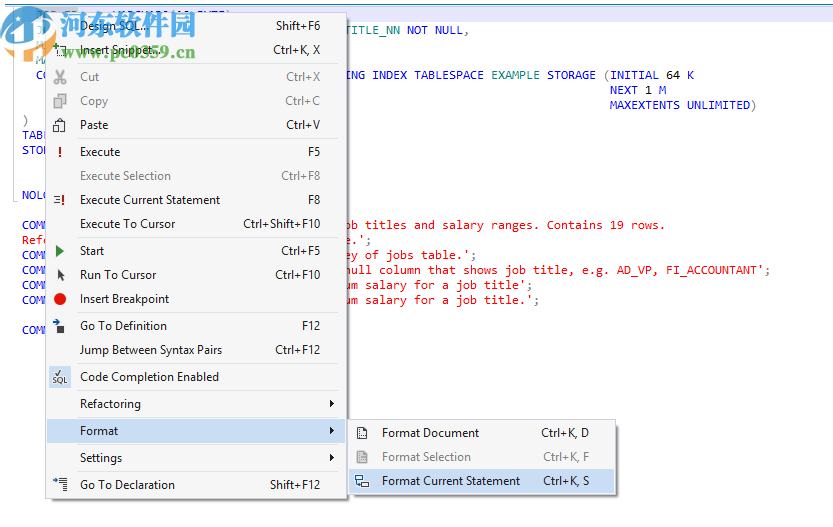Click 'INDEX TABLESPACE EXAMPLE STORAGE' code text

484,75
